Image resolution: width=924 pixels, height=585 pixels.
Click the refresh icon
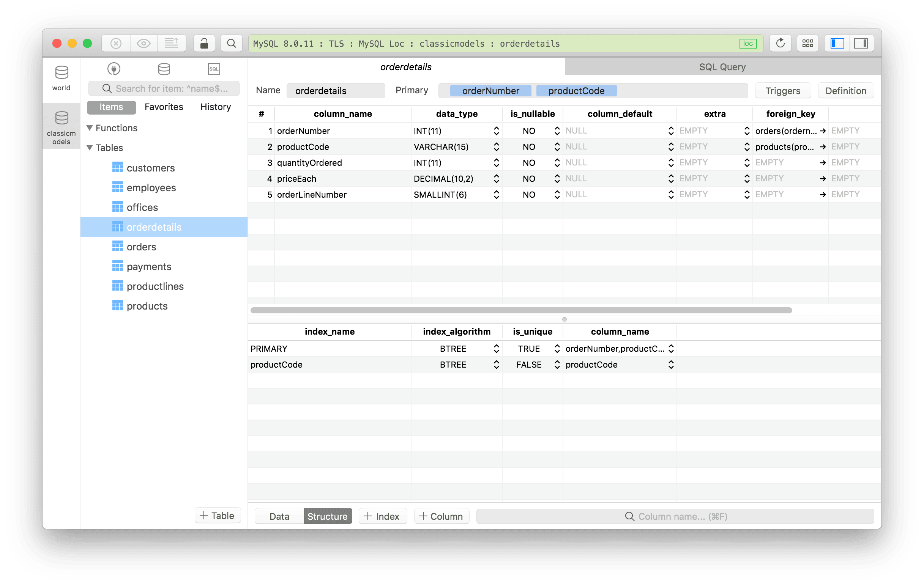pos(781,43)
